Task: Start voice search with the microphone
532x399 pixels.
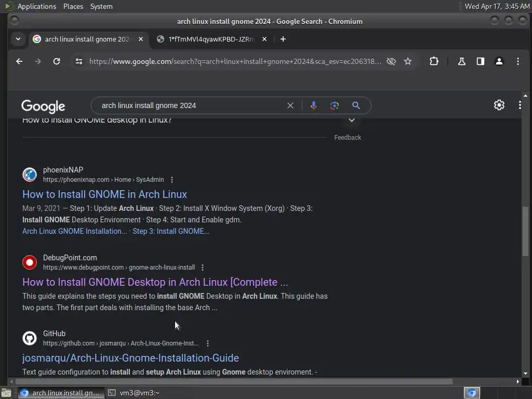Action: click(313, 105)
